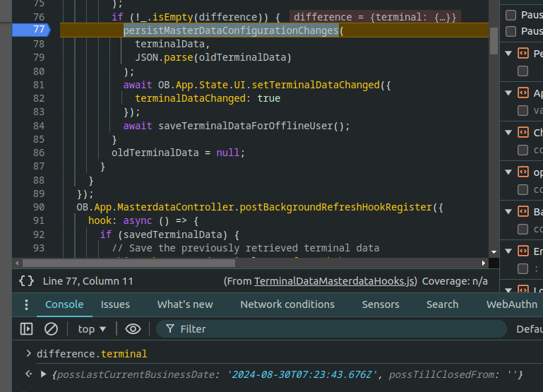The height and width of the screenshot is (392, 543).
Task: Open the TerminalDataMasterdataHooks.js source link
Action: (x=335, y=280)
